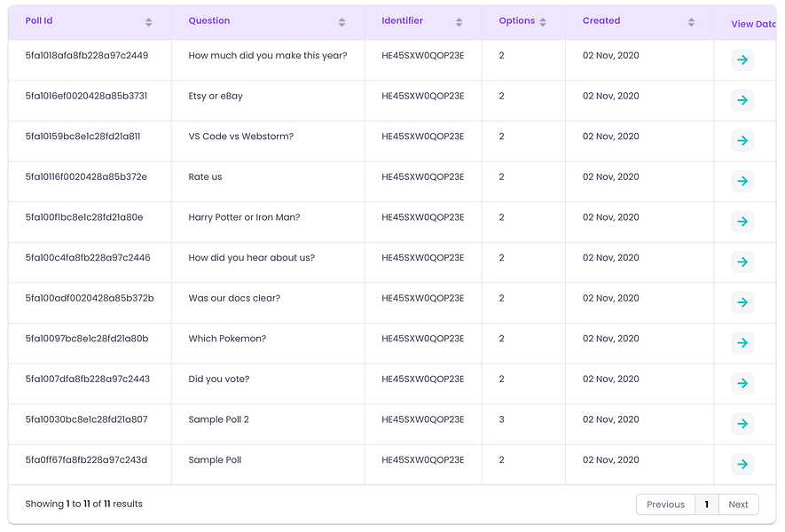Open view data arrow for "Sample Poll 2"
Image resolution: width=785 pixels, height=532 pixels.
(742, 424)
